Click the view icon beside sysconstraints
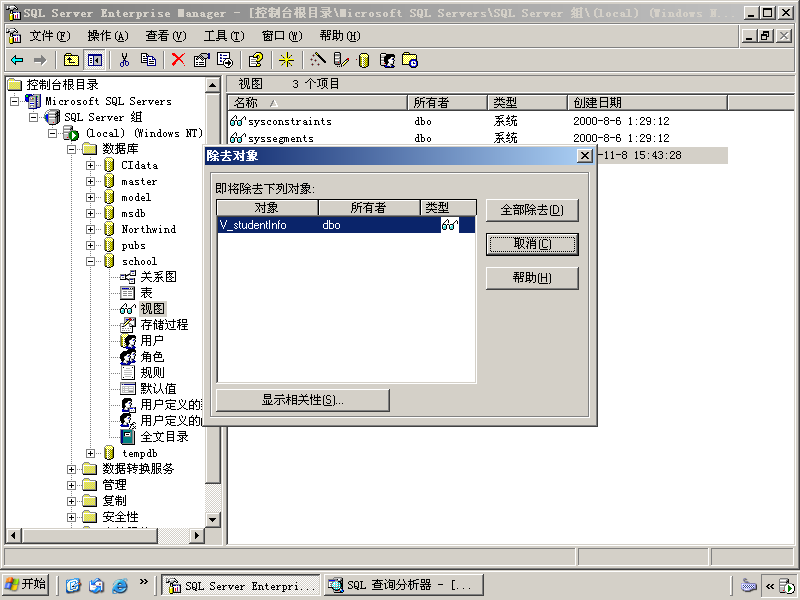This screenshot has height=600, width=800. click(x=237, y=121)
